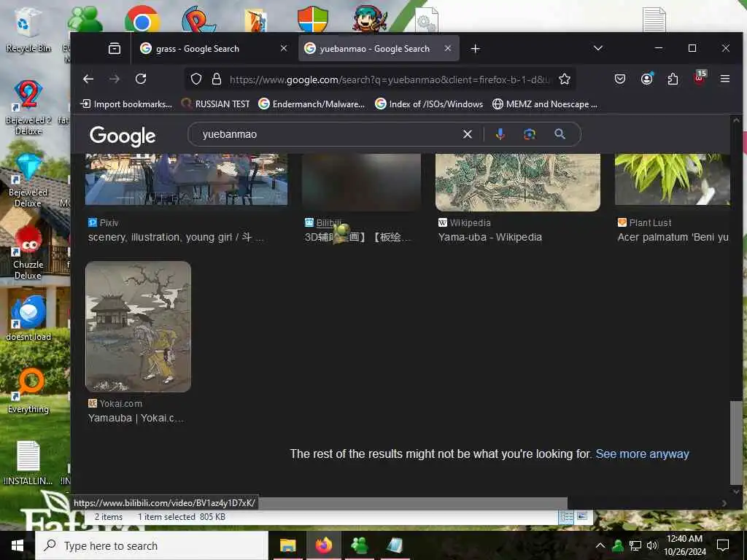Open the !INSTALLIN... text file on desktop
The height and width of the screenshot is (560, 747).
[28, 463]
